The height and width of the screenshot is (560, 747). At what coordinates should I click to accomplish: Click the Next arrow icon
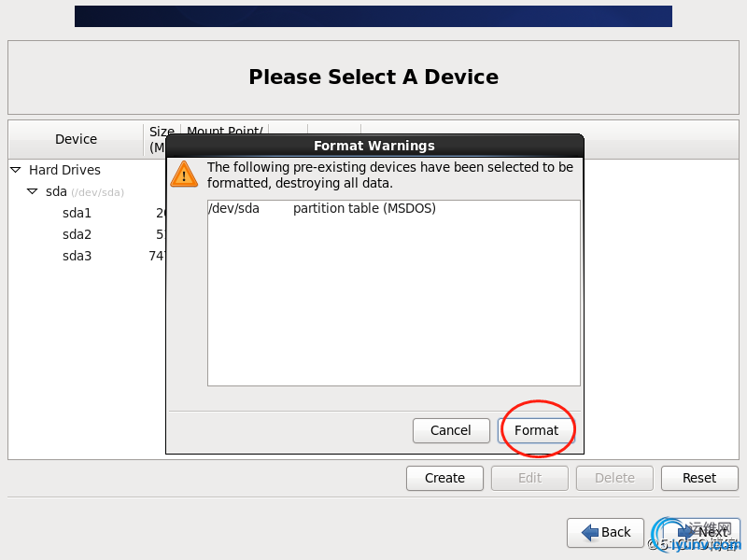tap(686, 532)
